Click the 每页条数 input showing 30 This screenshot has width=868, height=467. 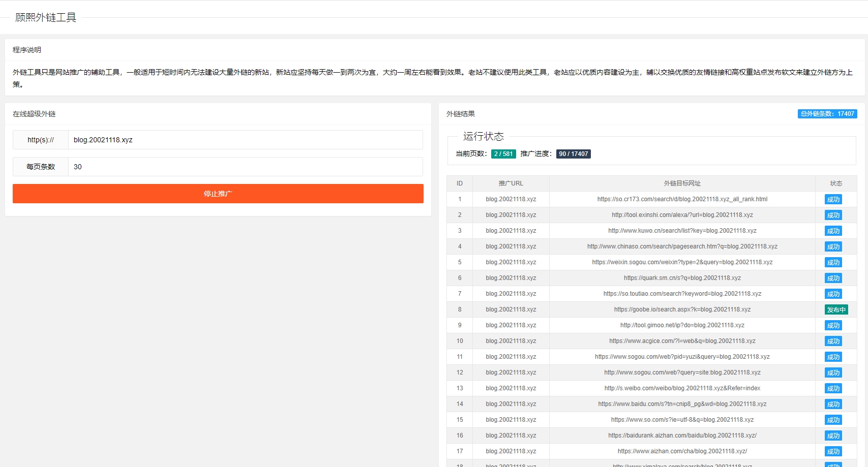[246, 167]
